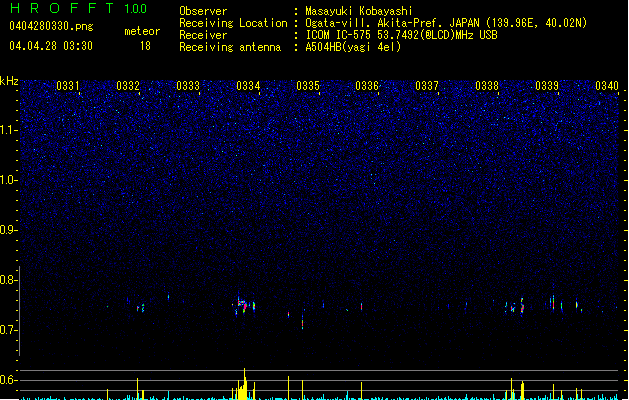Click the 0337 time marker

[427, 85]
